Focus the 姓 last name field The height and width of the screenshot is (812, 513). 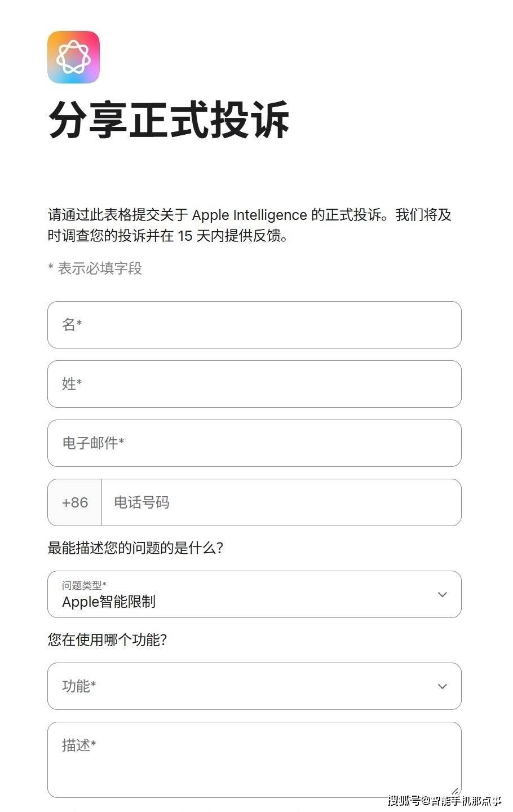click(x=254, y=384)
